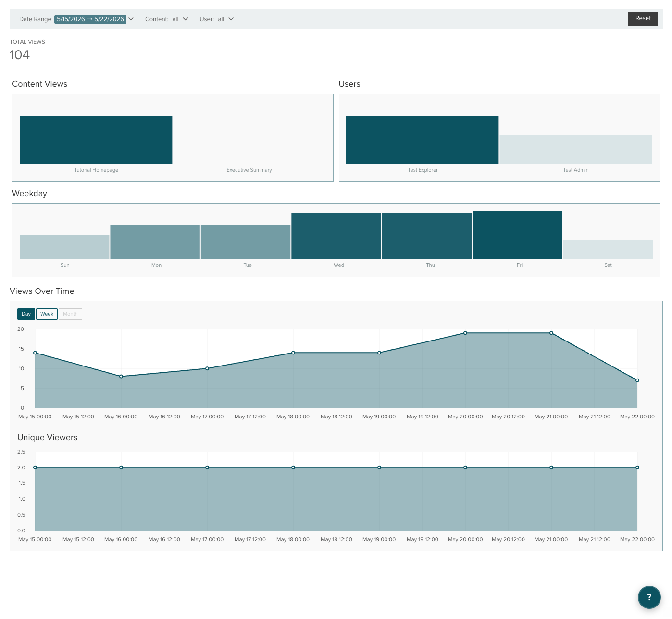Viewport: 672px width, 619px height.
Task: Click the Users section heading
Action: (x=349, y=84)
